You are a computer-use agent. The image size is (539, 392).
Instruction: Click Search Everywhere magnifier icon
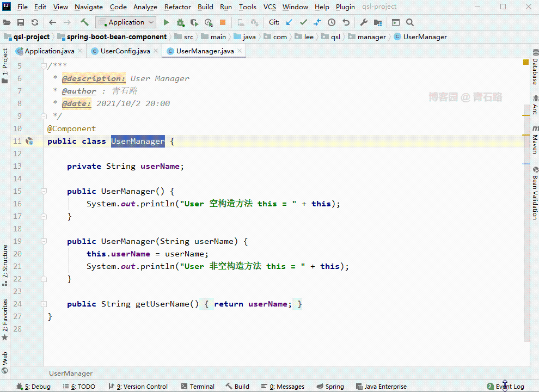(x=410, y=22)
